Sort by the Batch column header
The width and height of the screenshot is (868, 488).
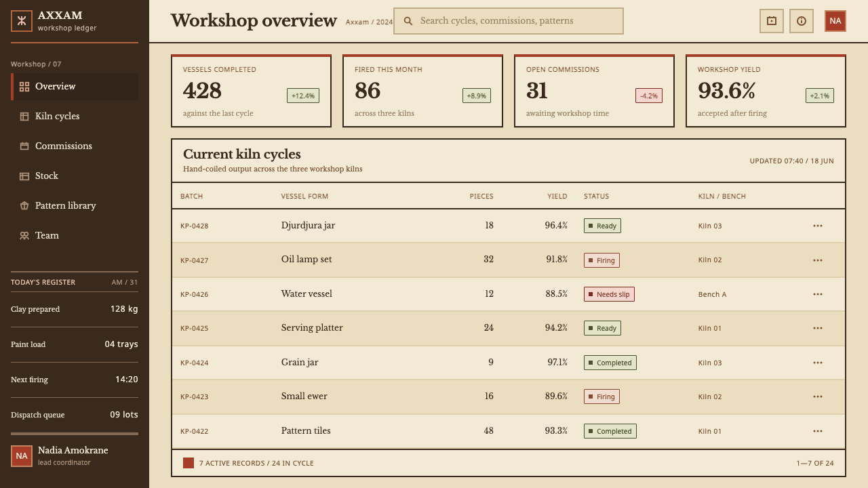191,197
